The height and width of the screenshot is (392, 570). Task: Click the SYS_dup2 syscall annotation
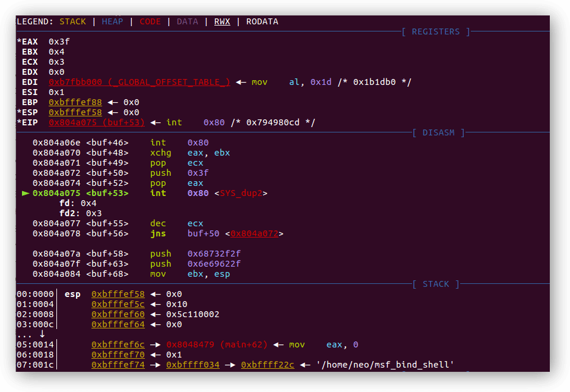pos(243,193)
